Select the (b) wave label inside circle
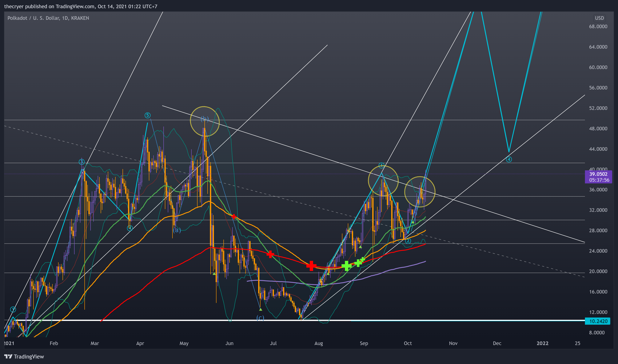The width and height of the screenshot is (618, 364). (x=205, y=119)
